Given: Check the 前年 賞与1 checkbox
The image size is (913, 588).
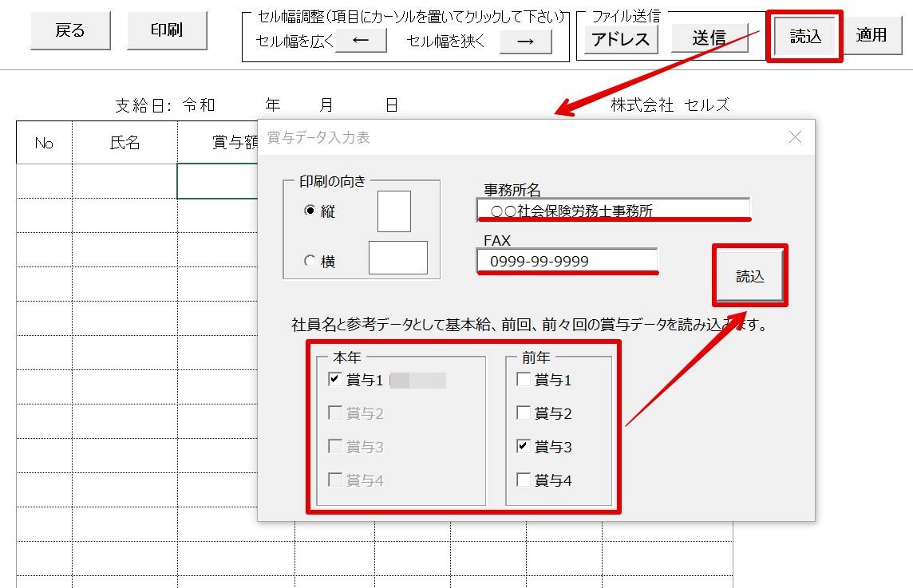Looking at the screenshot, I should 524,380.
